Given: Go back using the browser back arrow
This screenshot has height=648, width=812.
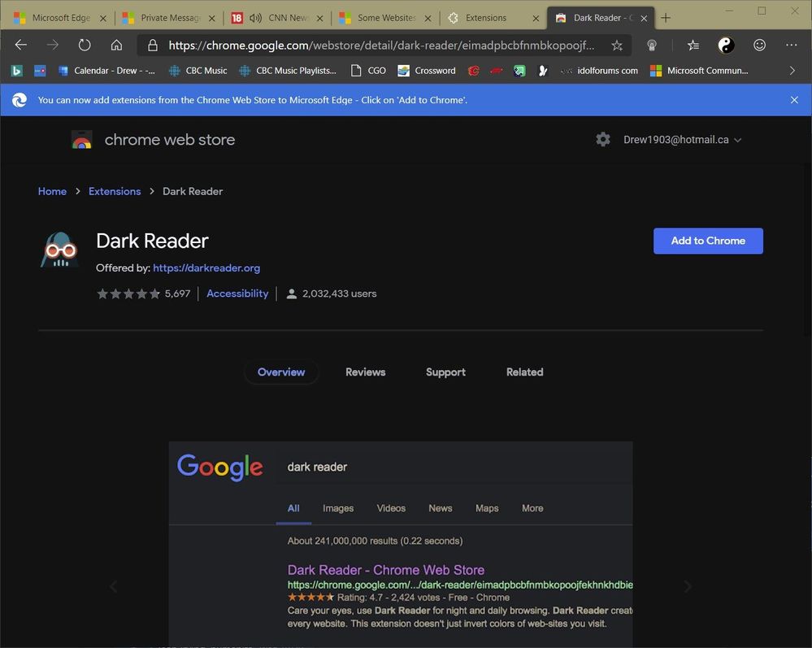Looking at the screenshot, I should tap(20, 45).
